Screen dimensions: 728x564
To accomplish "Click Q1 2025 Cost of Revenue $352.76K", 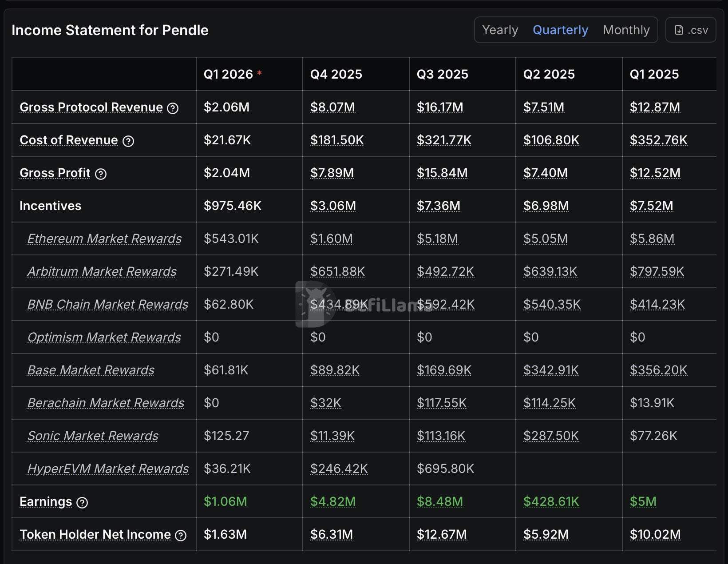I will [x=658, y=140].
